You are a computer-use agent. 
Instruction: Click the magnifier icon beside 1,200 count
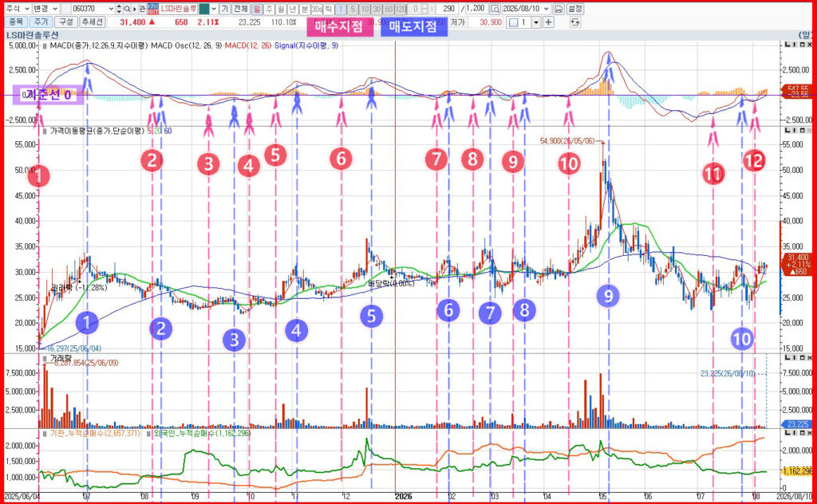coord(495,9)
